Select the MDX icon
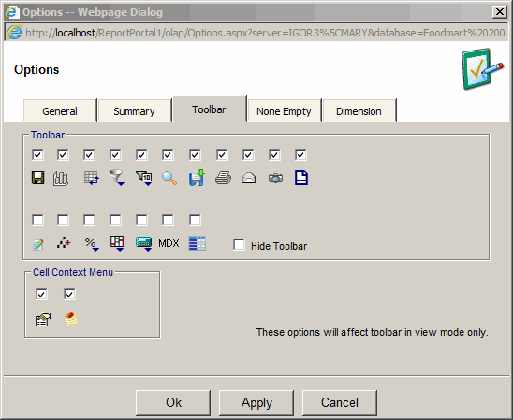 (169, 243)
